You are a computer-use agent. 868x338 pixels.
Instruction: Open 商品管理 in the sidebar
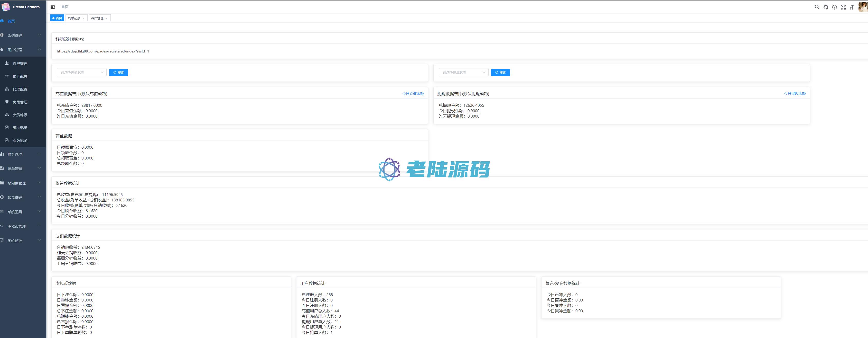pos(20,102)
